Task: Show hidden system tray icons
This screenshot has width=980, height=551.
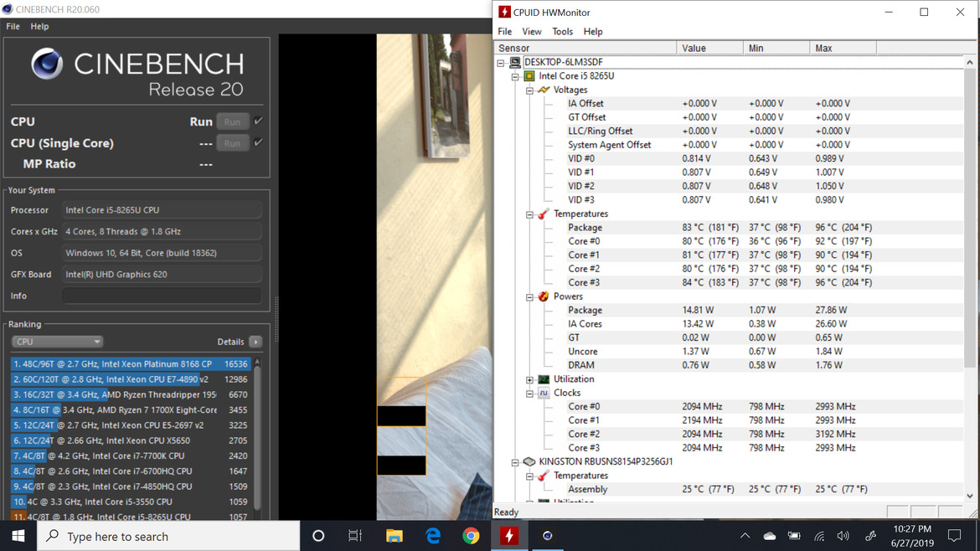Action: 745,536
